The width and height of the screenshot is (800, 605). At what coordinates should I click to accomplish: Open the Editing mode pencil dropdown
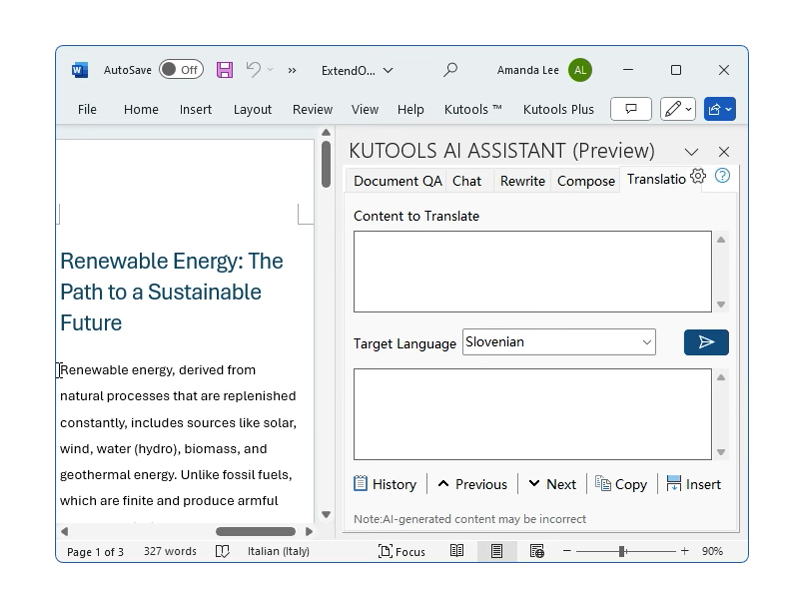pos(678,109)
